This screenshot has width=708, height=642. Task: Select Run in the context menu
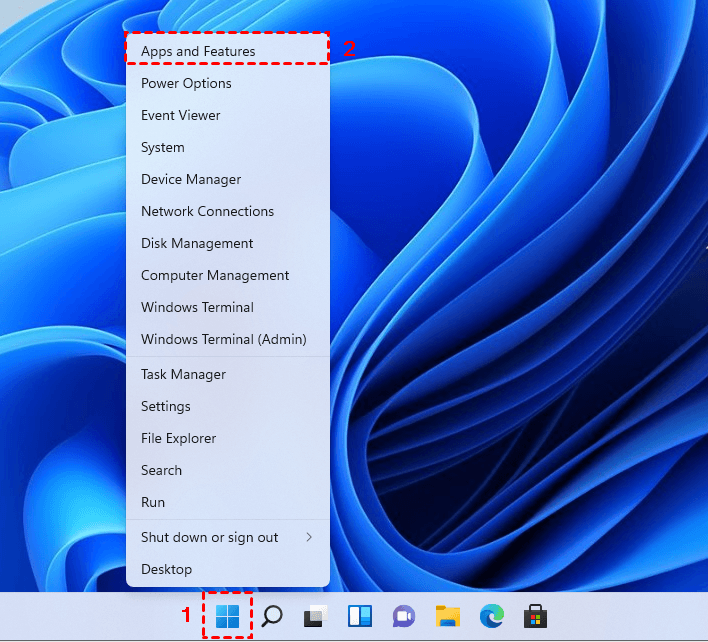(x=153, y=502)
